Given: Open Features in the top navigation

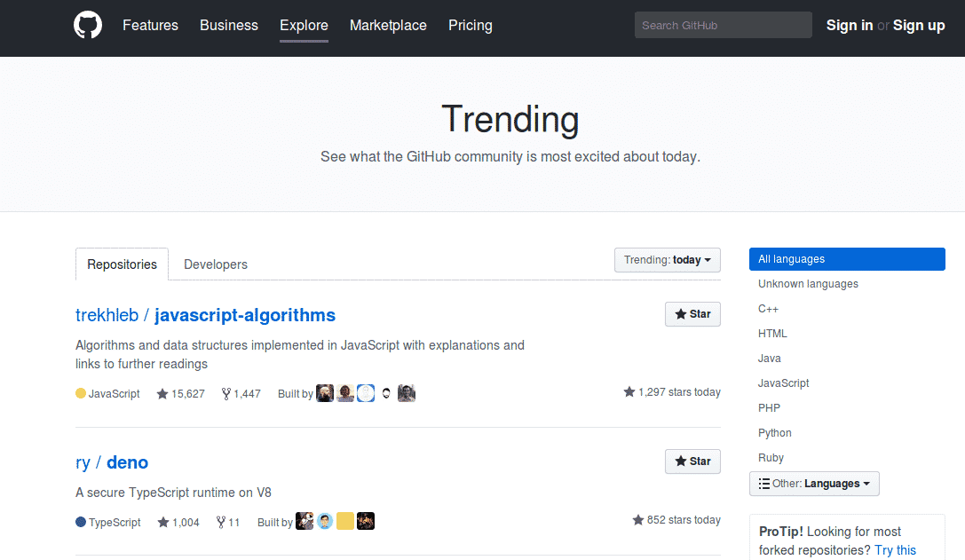Looking at the screenshot, I should pos(150,25).
